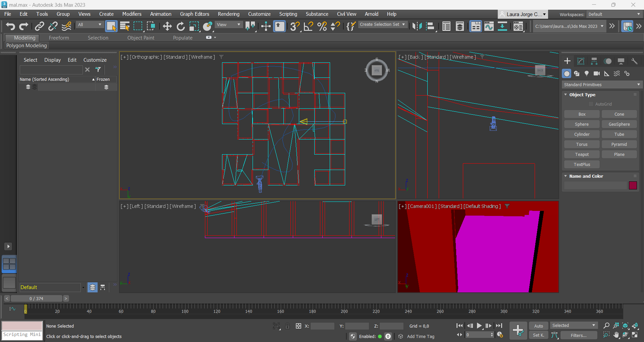This screenshot has width=644, height=342.
Task: Select the Select and Link tool
Action: tap(40, 26)
